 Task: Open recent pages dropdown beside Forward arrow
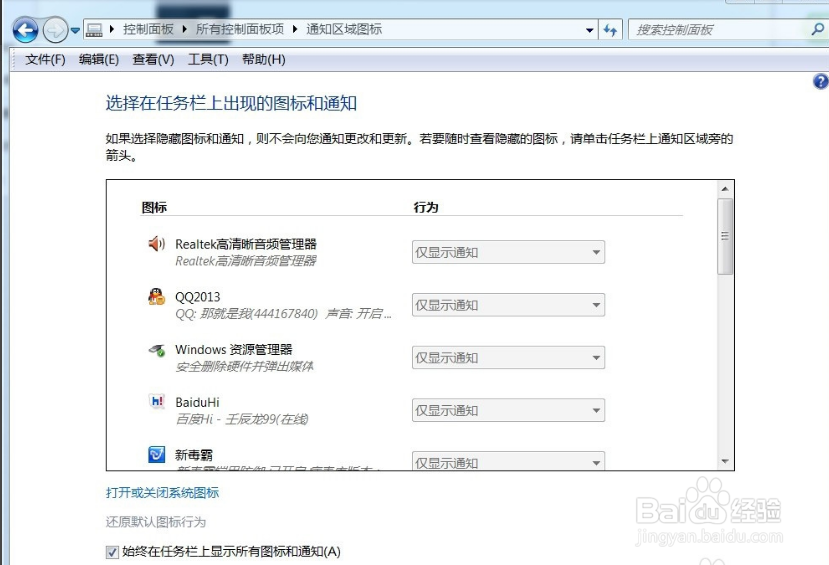pyautogui.click(x=75, y=30)
